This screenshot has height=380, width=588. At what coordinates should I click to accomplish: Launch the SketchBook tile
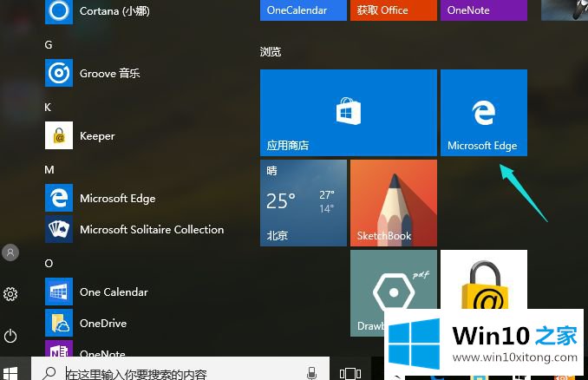click(x=394, y=203)
